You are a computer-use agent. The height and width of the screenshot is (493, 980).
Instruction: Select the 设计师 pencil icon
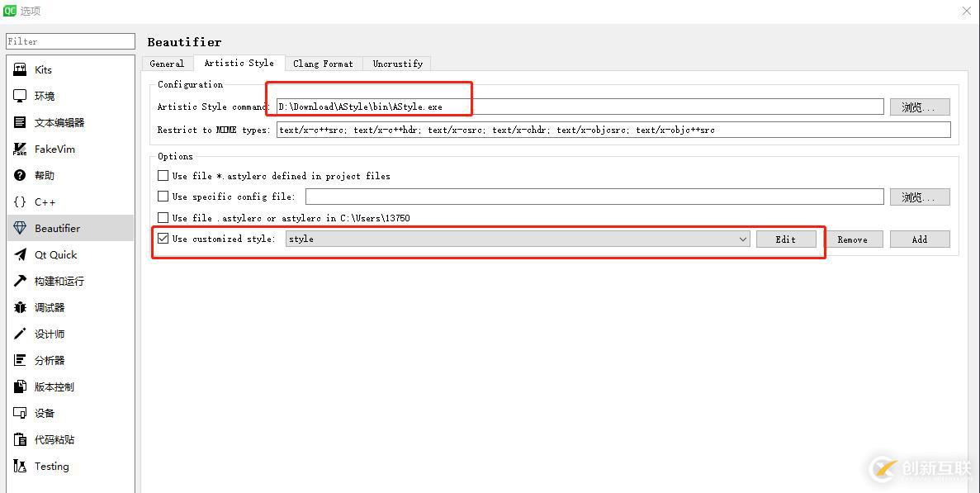(x=20, y=334)
